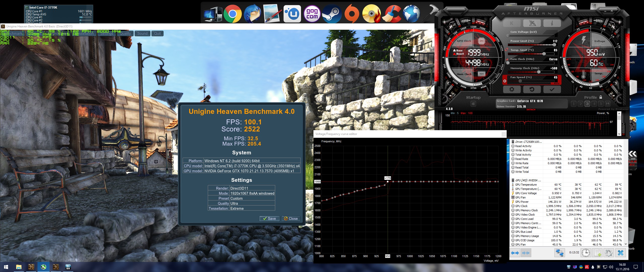This screenshot has height=272, width=644.
Task: Click the reset-to-defaults arrow button
Action: 532,89
